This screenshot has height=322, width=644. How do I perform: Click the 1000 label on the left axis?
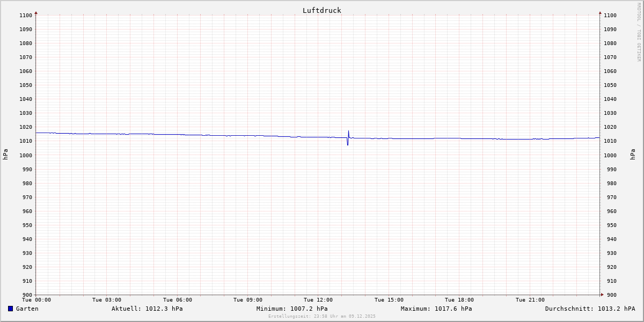26,155
